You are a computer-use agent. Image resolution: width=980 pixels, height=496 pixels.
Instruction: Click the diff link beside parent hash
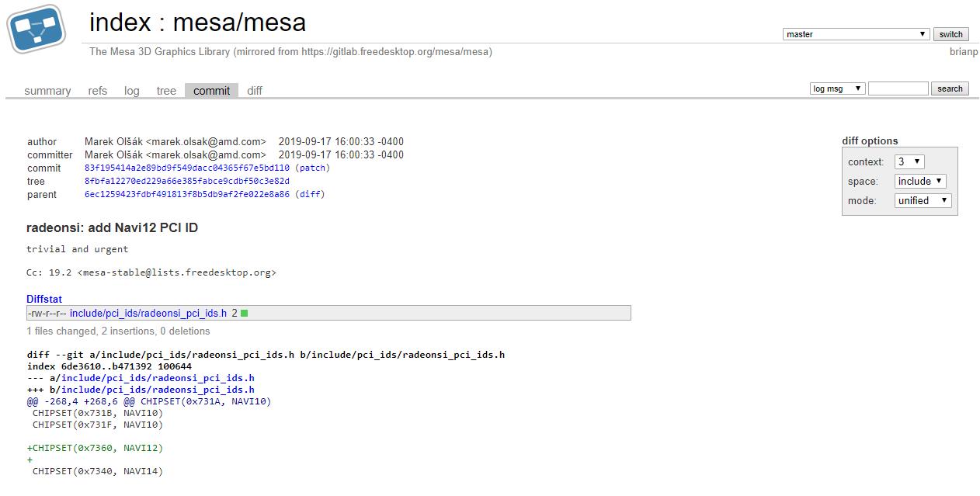click(x=311, y=194)
